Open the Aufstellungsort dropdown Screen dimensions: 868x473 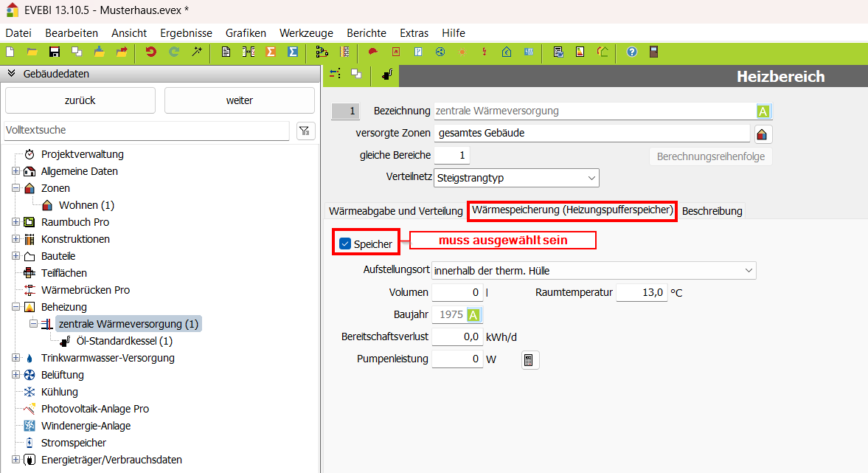click(594, 271)
